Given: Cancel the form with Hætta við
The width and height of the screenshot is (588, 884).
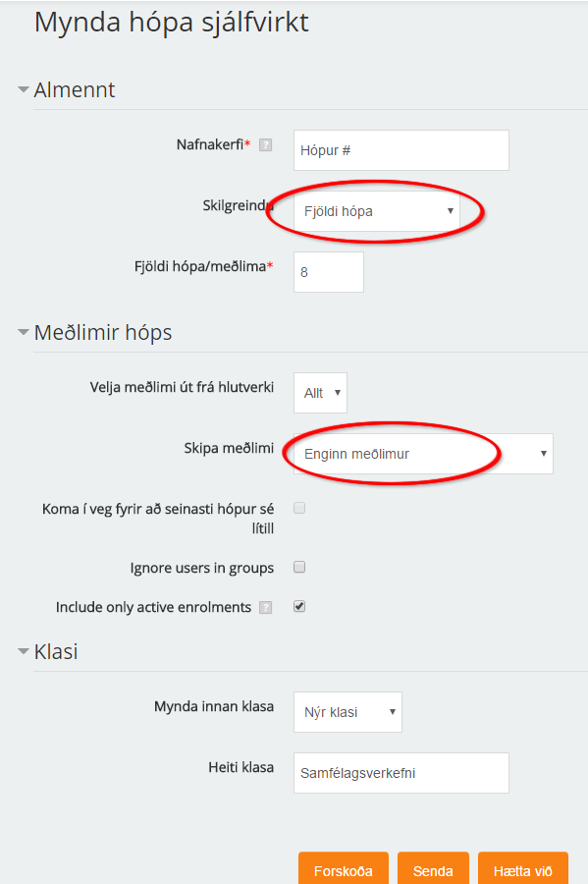Looking at the screenshot, I should click(523, 870).
